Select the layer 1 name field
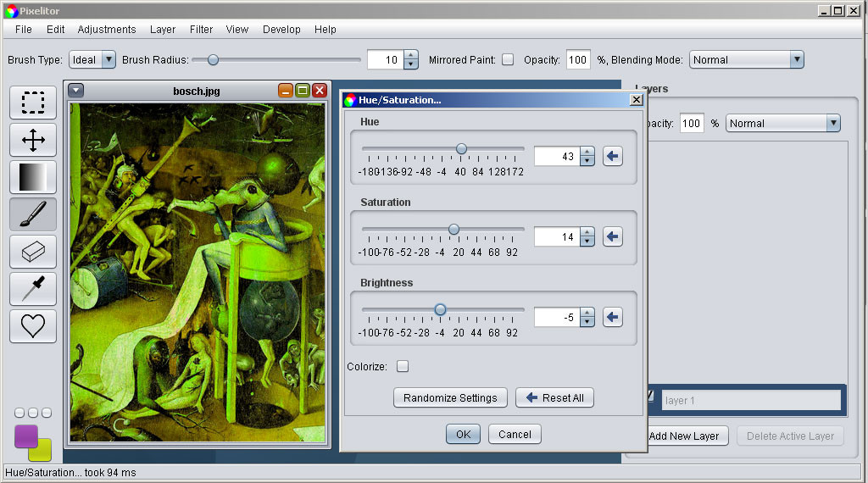 (751, 401)
